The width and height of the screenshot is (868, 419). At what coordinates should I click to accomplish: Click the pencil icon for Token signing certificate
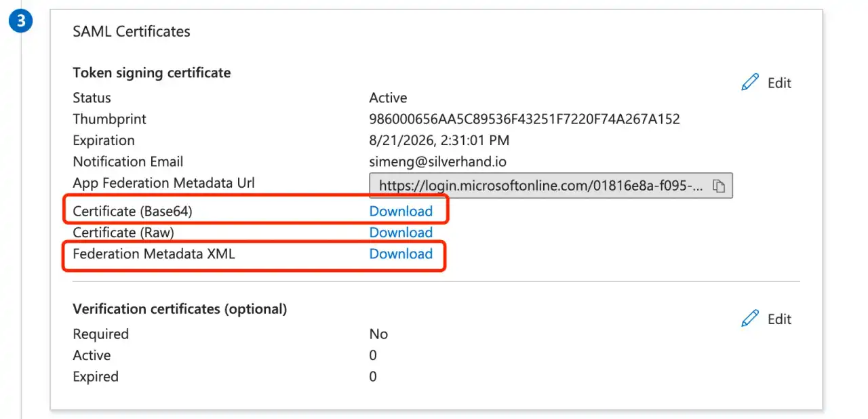pos(750,81)
